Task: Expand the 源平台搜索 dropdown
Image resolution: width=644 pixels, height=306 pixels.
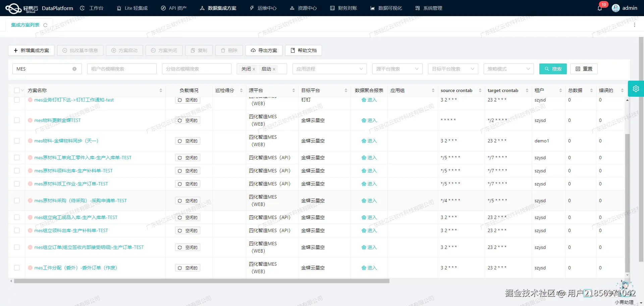Action: point(397,69)
